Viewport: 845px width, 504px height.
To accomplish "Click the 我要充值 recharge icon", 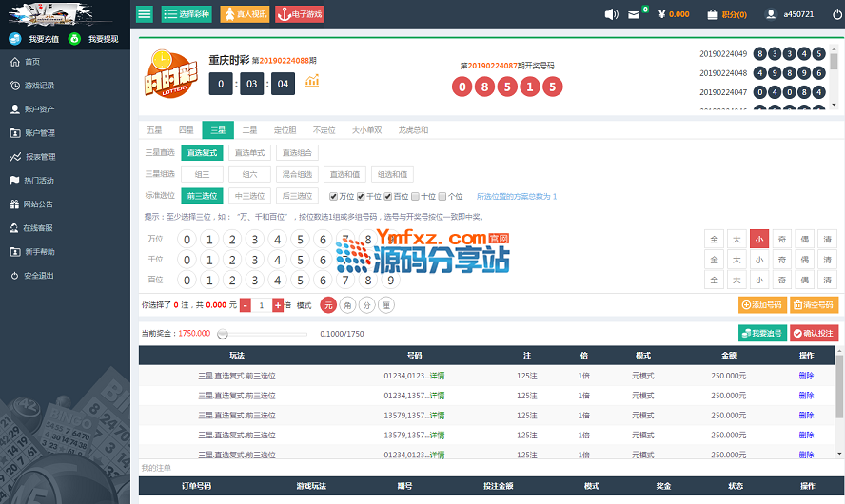I will pos(15,39).
